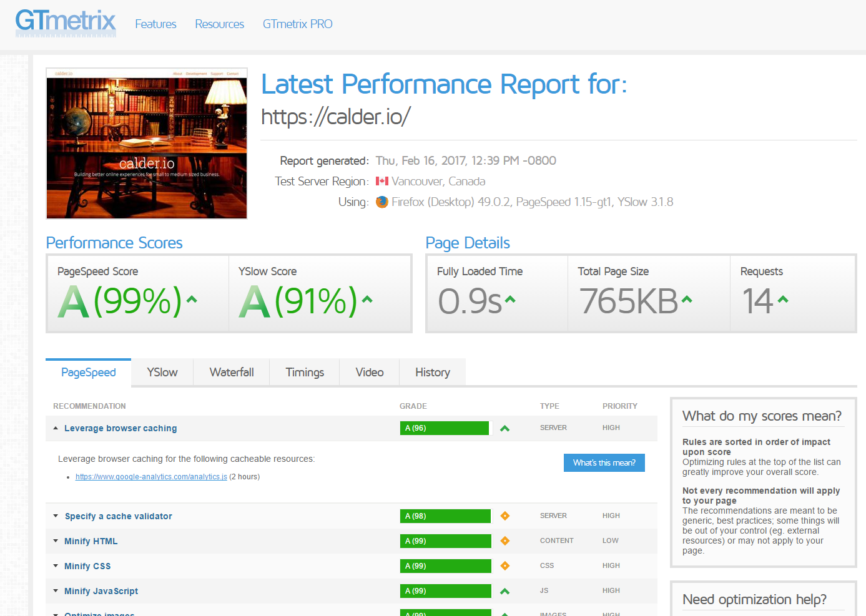The width and height of the screenshot is (866, 616).
Task: Click the Firefox browser icon
Action: point(382,202)
